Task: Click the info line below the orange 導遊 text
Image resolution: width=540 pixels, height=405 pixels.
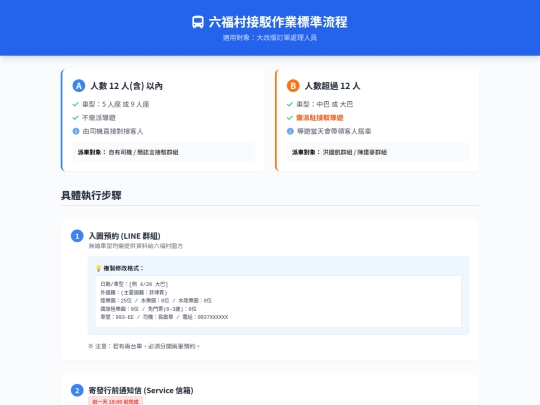Action: point(334,131)
